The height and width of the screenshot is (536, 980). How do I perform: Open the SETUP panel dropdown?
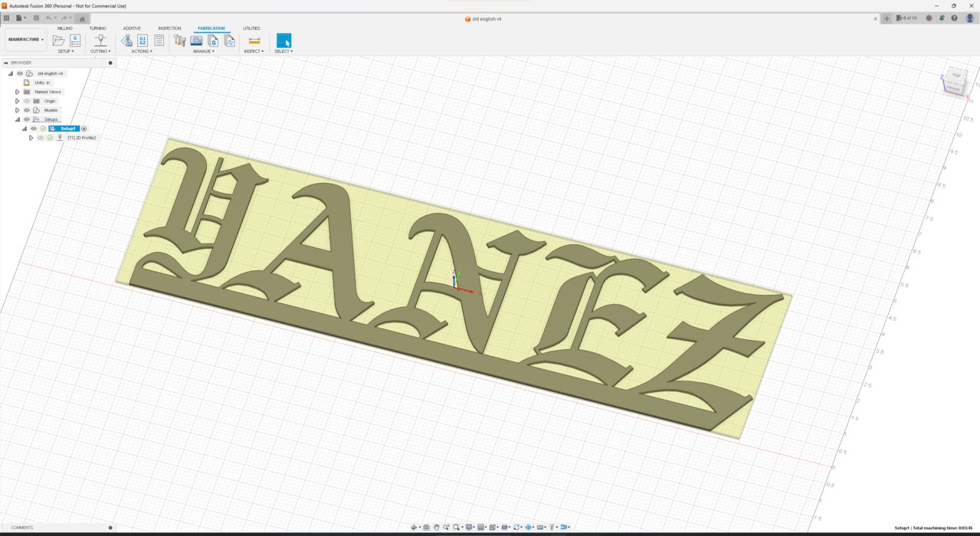click(66, 51)
